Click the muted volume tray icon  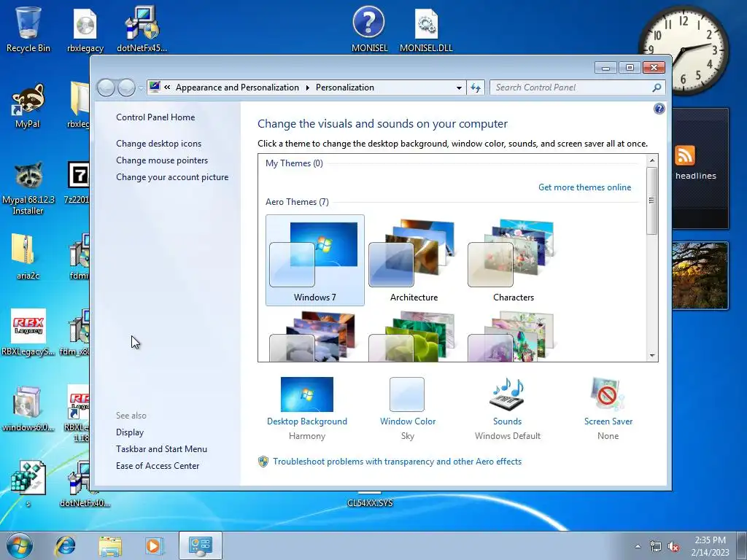[x=673, y=546]
